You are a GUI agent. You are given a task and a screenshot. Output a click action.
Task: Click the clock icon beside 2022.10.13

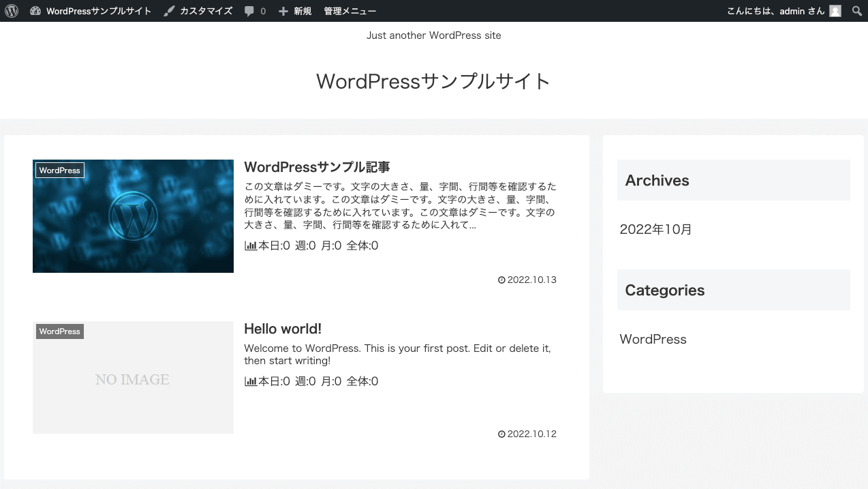point(500,280)
